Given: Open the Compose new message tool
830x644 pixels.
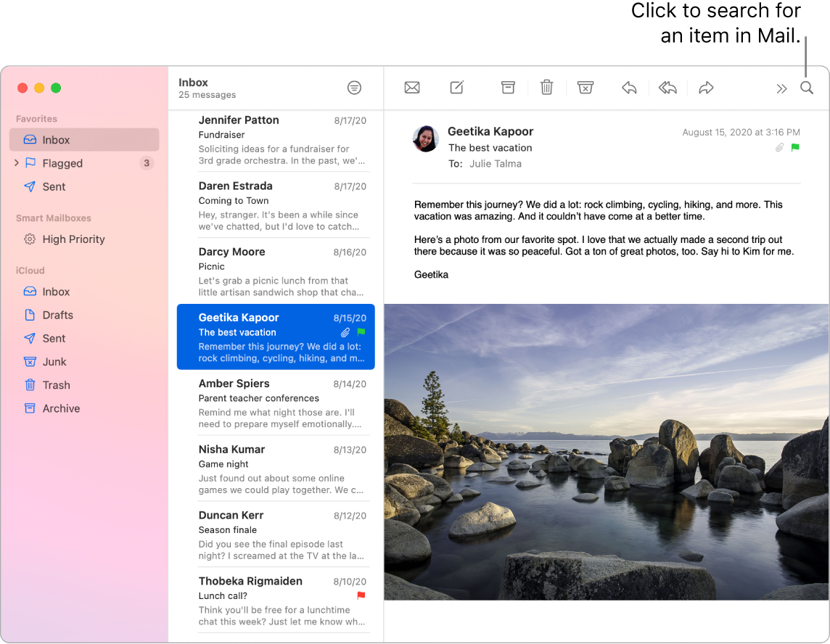Looking at the screenshot, I should tap(456, 87).
